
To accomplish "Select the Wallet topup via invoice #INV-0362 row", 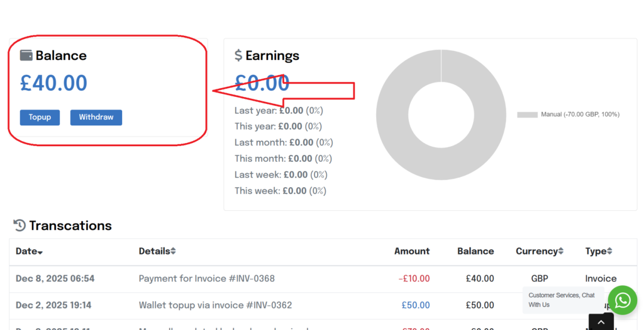I will (x=215, y=305).
